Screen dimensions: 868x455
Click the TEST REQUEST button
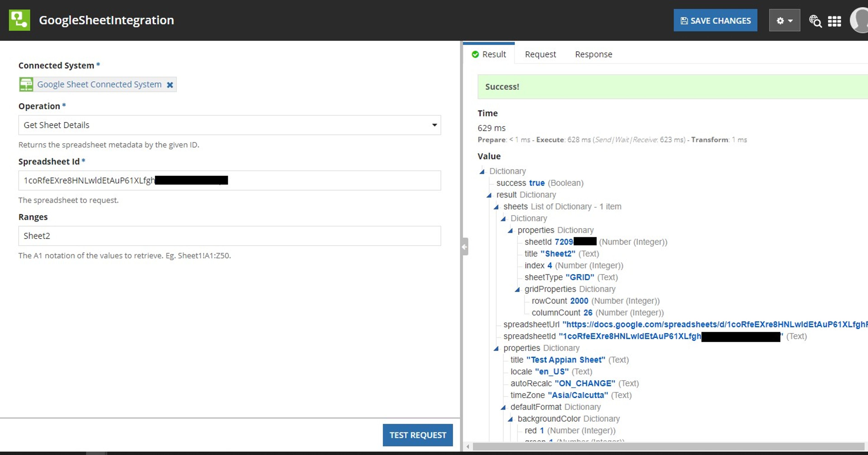point(417,435)
